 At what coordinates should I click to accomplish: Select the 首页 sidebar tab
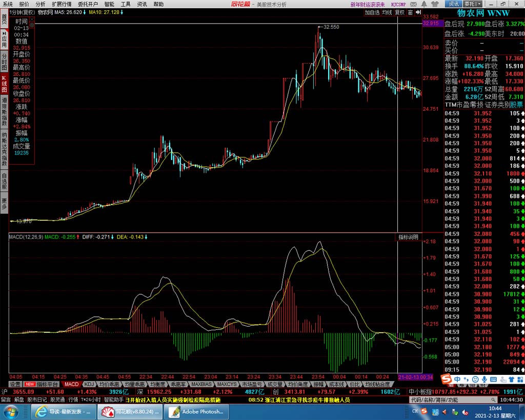tap(4, 19)
